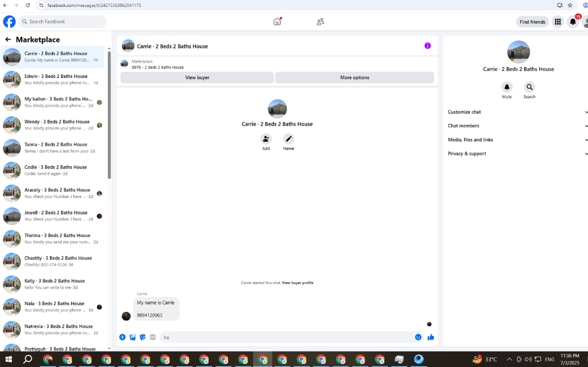Click the 9894120065 message bubble
This screenshot has height=367, width=588.
click(156, 309)
